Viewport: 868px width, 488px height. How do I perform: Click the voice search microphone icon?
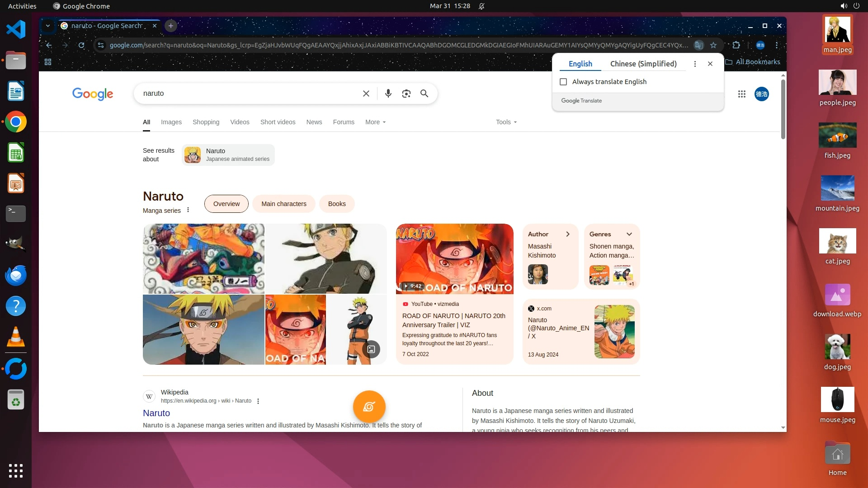click(388, 94)
